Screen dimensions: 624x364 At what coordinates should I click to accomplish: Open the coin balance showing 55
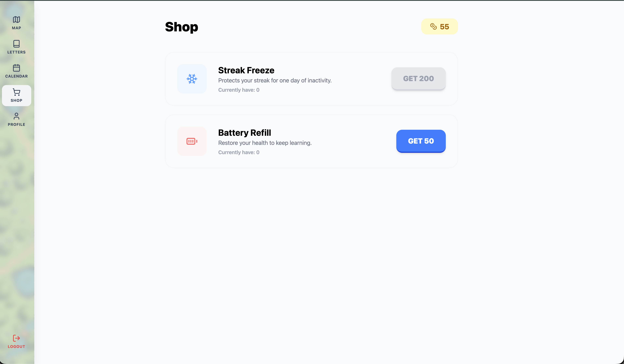(x=440, y=26)
